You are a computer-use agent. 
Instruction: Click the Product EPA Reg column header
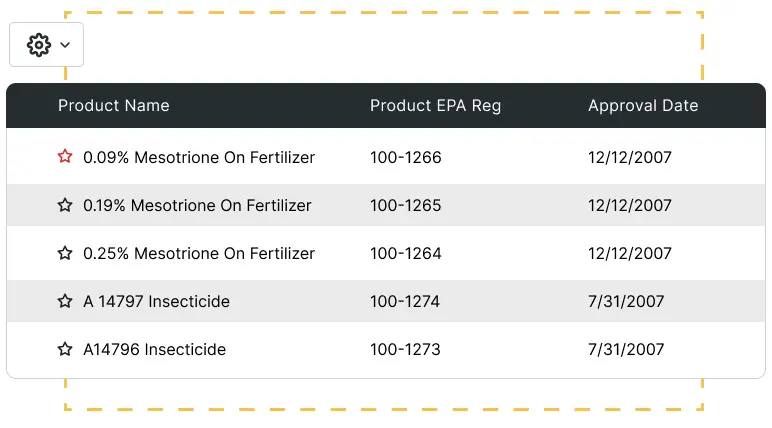(x=435, y=106)
